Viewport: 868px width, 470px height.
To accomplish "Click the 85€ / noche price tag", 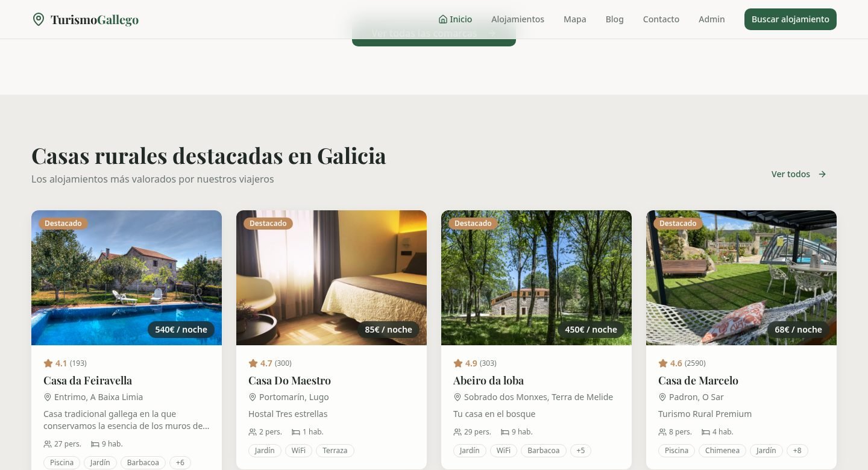I will (388, 330).
